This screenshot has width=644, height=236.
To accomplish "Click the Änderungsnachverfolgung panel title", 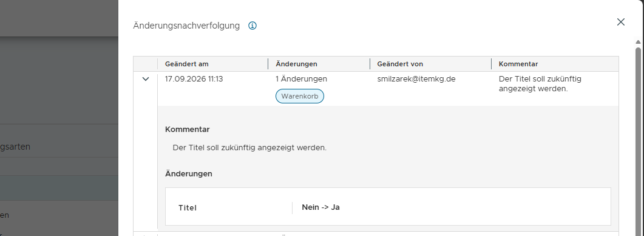I will pyautogui.click(x=186, y=26).
